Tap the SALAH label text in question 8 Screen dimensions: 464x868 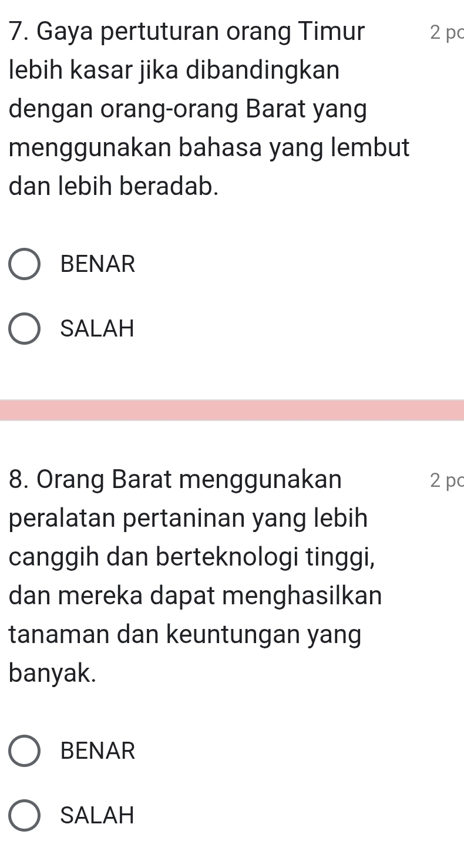point(97,815)
